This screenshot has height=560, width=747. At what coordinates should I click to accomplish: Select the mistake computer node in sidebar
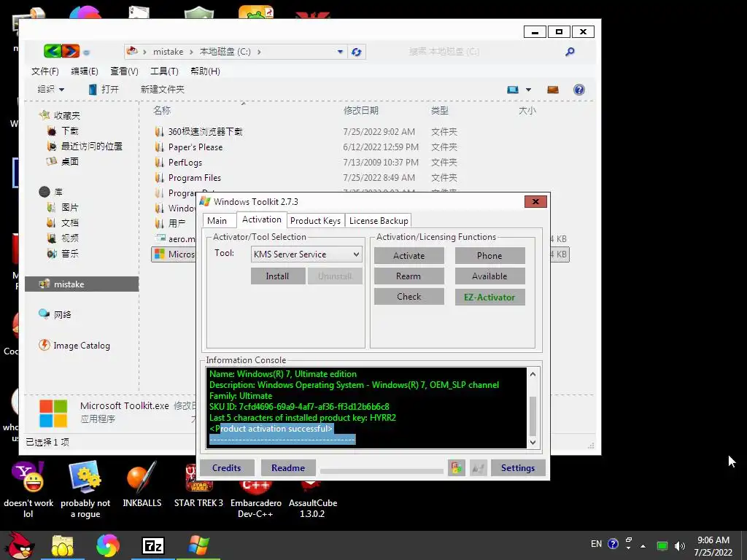(x=82, y=284)
